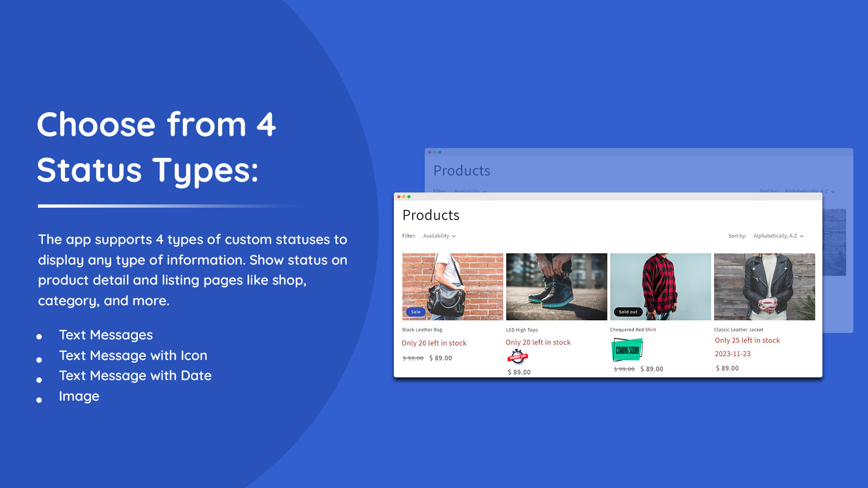Click the LED High Tops product title
The image size is (868, 488).
tap(522, 330)
